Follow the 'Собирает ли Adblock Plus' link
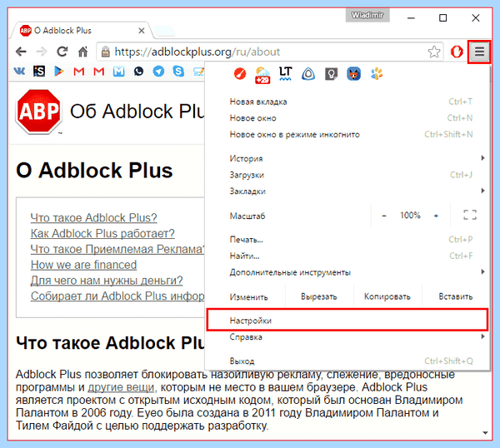The width and height of the screenshot is (500, 448). [x=117, y=296]
